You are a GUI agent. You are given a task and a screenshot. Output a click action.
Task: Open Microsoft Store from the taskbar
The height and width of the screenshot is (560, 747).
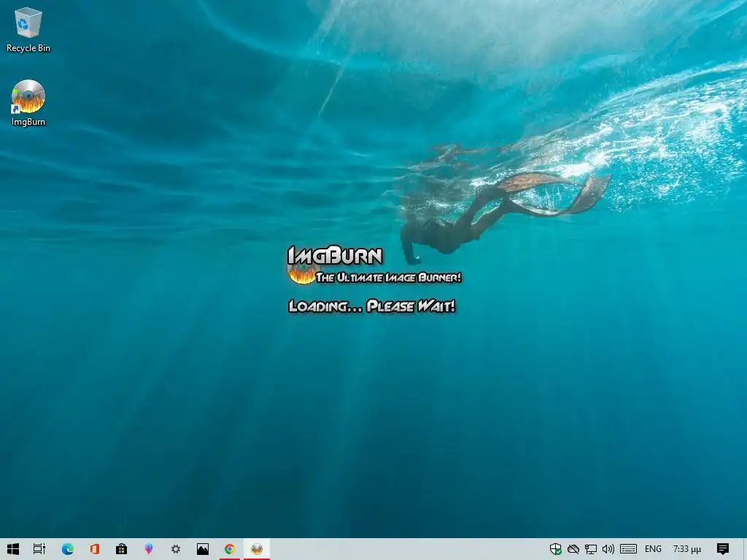pyautogui.click(x=122, y=549)
